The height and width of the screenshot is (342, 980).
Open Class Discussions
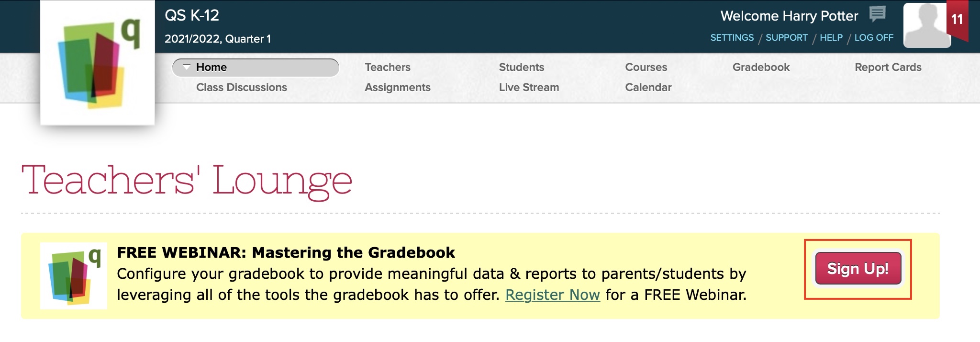[x=241, y=87]
